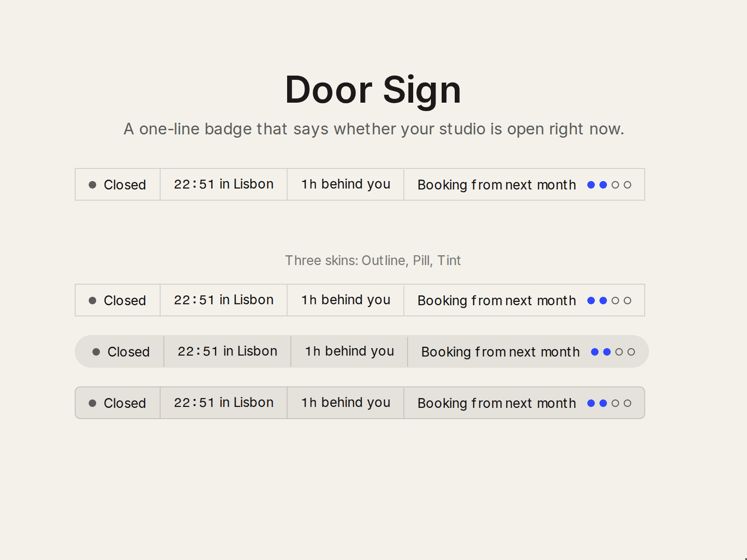Click the blue availability dots in the badge under the subtitle
The height and width of the screenshot is (560, 747).
click(609, 185)
